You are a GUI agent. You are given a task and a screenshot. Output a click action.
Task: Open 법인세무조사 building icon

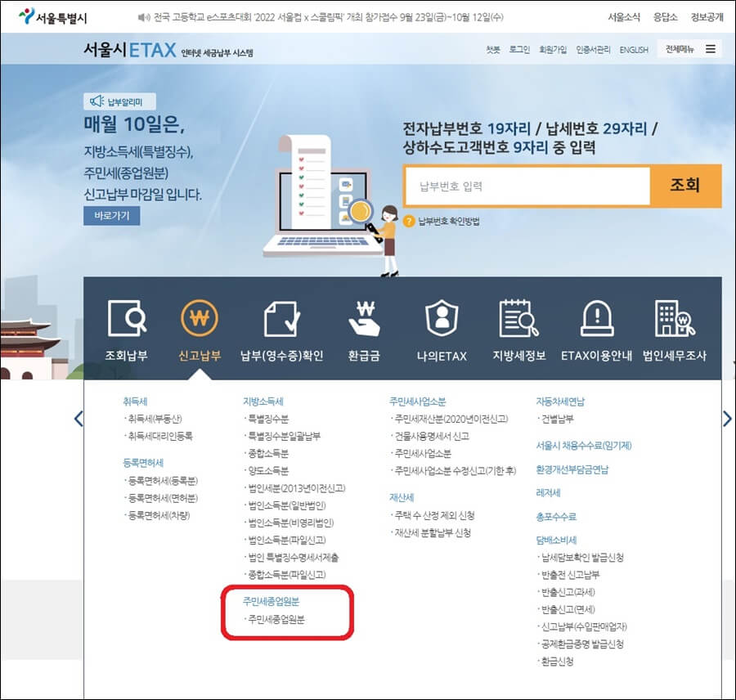coord(675,318)
